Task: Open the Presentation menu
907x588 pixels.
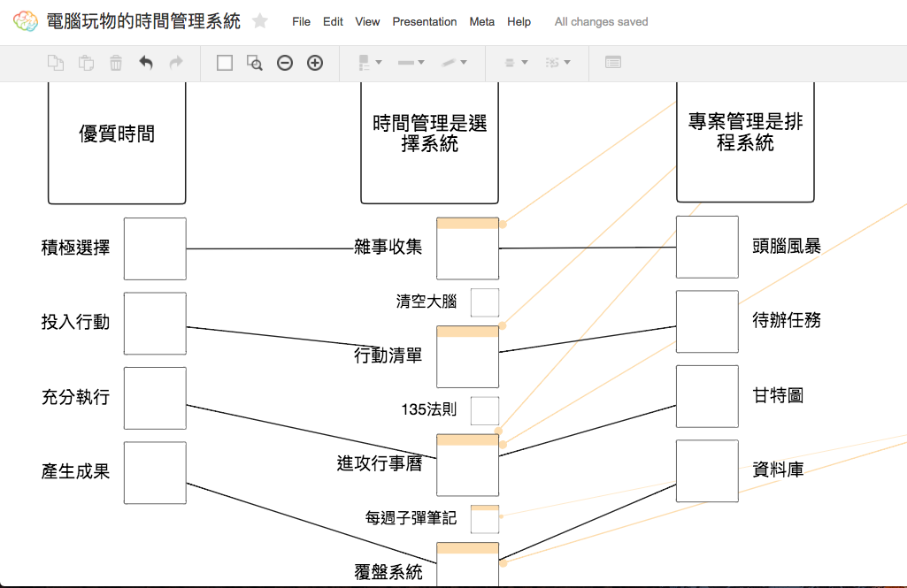Action: click(x=424, y=21)
